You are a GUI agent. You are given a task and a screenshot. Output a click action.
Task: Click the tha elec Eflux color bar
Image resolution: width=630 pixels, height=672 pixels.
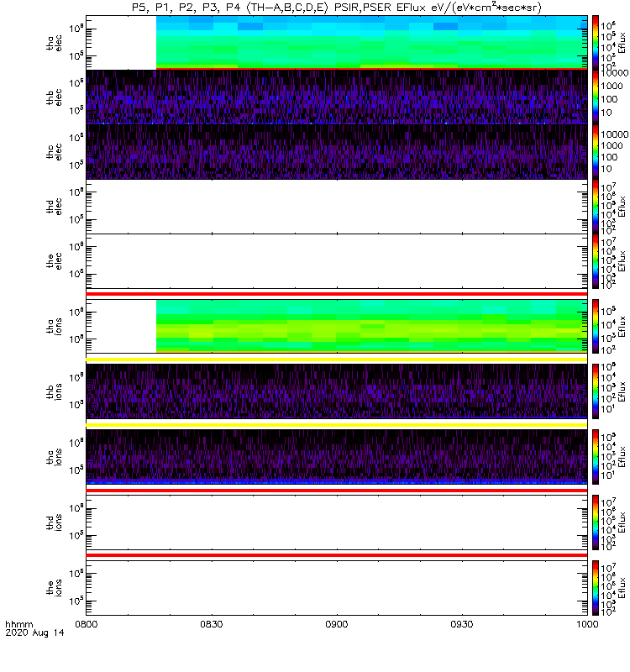[x=596, y=43]
